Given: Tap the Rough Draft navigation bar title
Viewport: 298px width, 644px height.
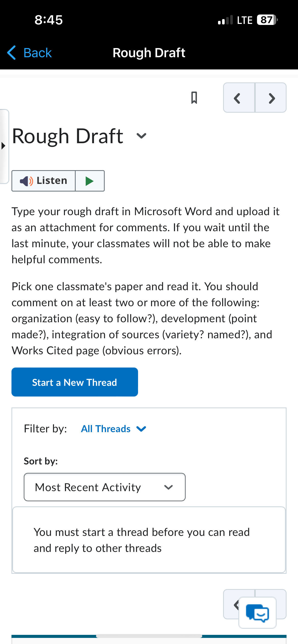Looking at the screenshot, I should 149,53.
